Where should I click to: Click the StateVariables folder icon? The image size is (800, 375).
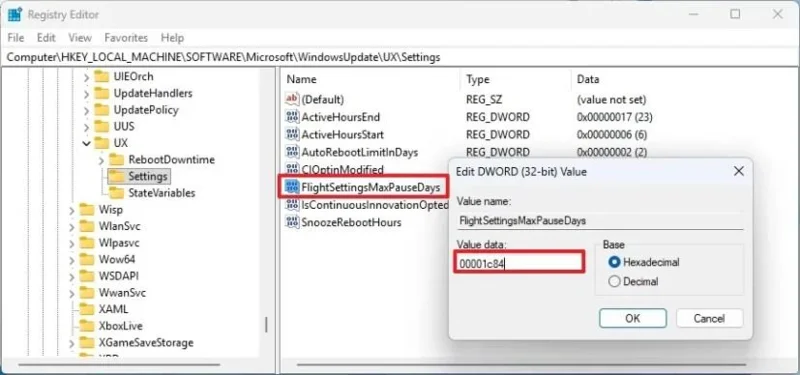click(x=117, y=193)
